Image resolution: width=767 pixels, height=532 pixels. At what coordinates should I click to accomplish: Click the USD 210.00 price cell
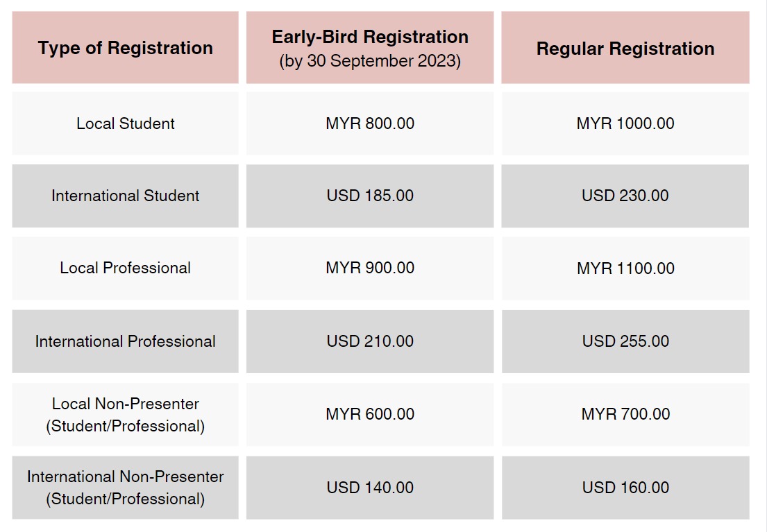tap(370, 341)
